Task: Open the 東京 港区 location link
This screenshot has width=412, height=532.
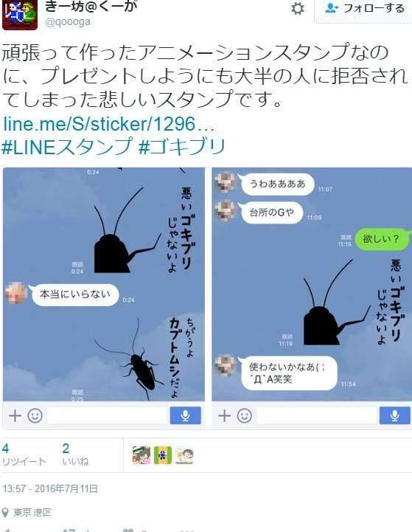Action: (32, 512)
